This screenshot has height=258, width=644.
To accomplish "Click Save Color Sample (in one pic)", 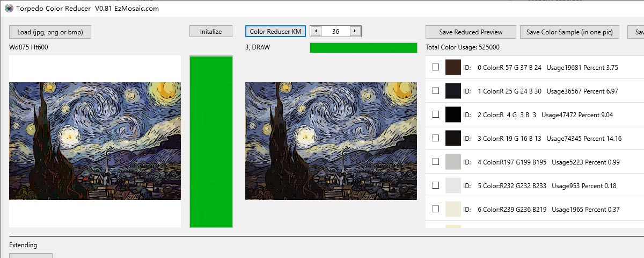I will point(569,32).
